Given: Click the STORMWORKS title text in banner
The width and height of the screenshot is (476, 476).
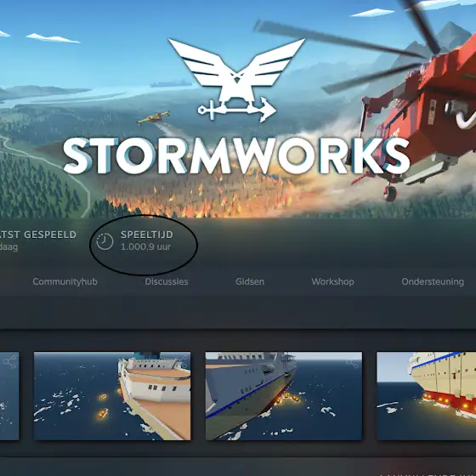Looking at the screenshot, I should coord(236,156).
